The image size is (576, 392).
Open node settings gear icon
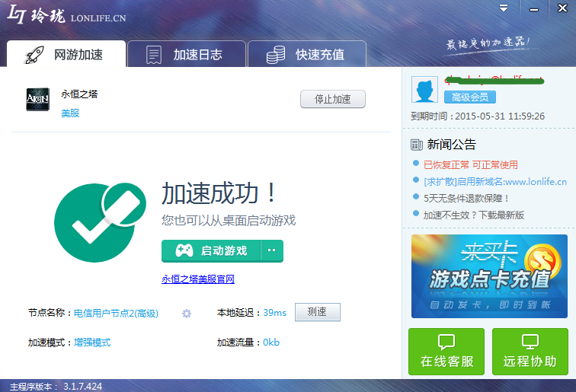[187, 314]
